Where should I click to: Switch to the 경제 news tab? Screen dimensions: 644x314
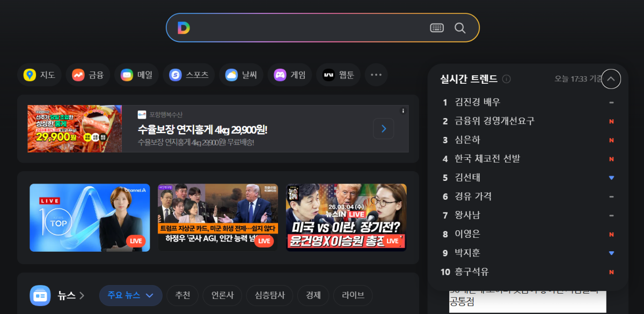pos(313,295)
